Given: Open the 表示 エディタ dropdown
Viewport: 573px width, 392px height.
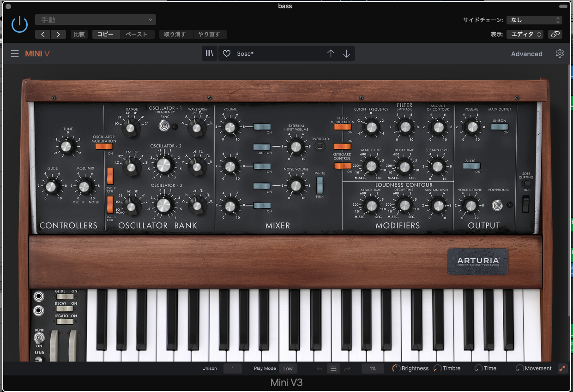Looking at the screenshot, I should 526,34.
